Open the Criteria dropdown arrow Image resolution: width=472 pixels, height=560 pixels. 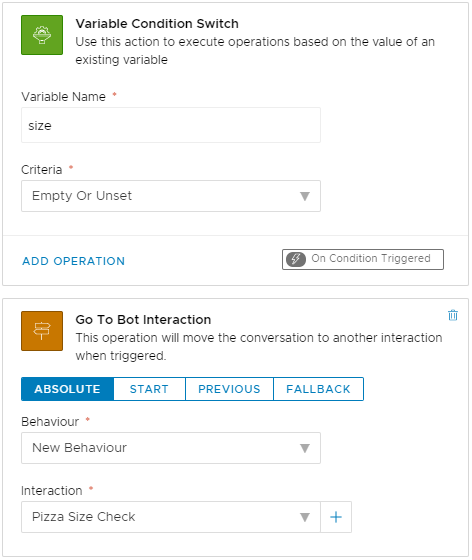(305, 196)
